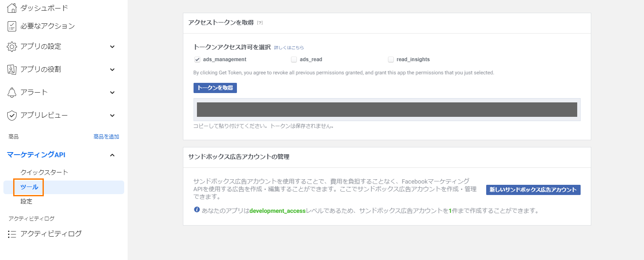The height and width of the screenshot is (260, 644).
Task: Click the App Settings gear icon
Action: (12, 46)
